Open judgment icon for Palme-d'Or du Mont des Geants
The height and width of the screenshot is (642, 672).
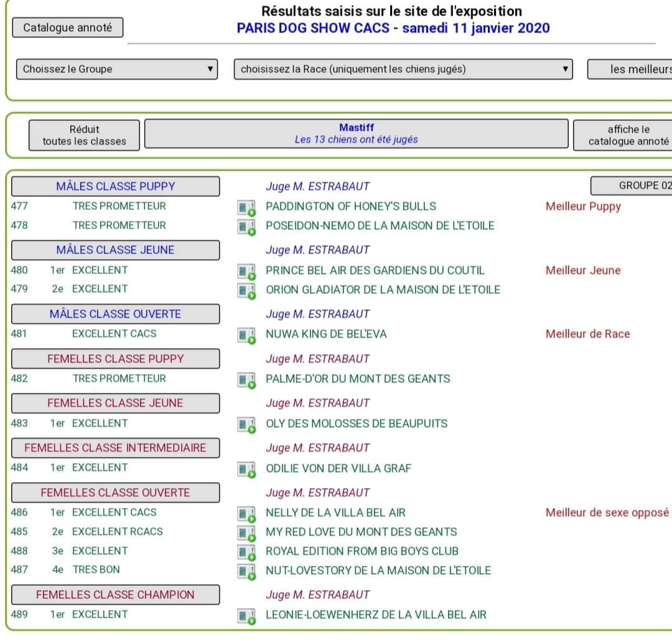(246, 380)
